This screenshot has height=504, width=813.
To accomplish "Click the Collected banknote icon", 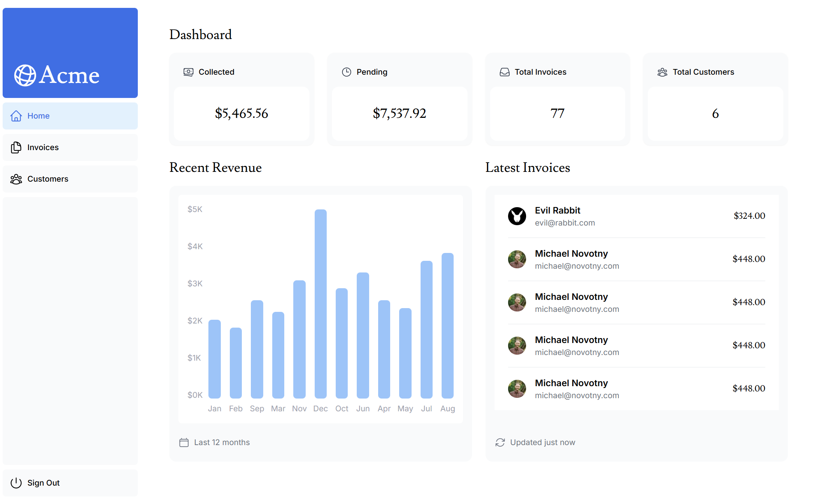I will click(189, 72).
